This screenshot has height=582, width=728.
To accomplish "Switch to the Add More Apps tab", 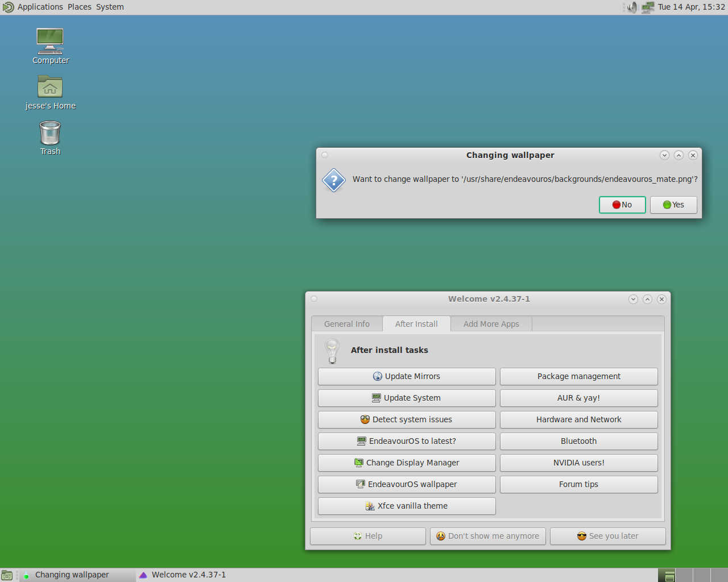I will tap(491, 324).
